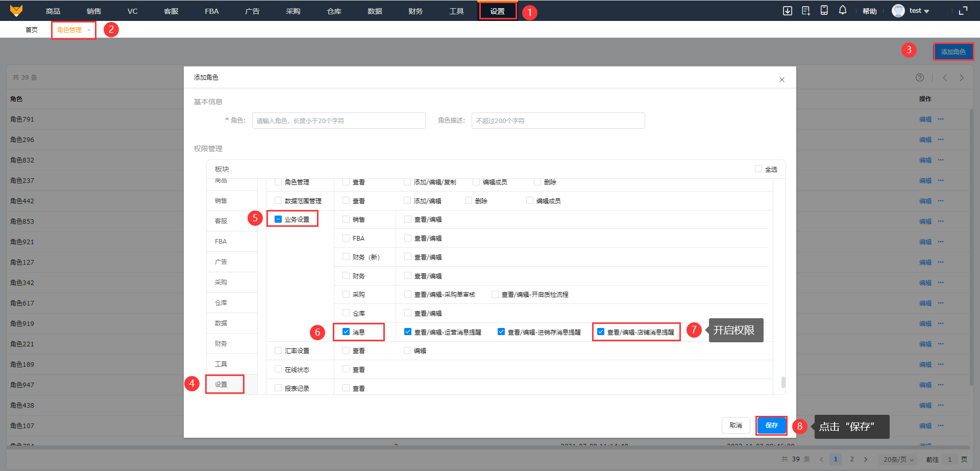980x471 pixels.
Task: Open the 设置 top menu
Action: point(497,11)
